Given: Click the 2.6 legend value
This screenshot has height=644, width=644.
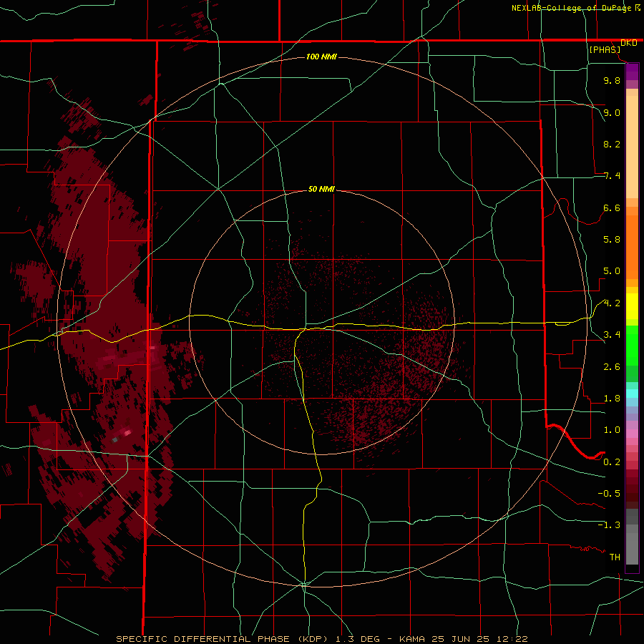Looking at the screenshot, I should 612,367.
